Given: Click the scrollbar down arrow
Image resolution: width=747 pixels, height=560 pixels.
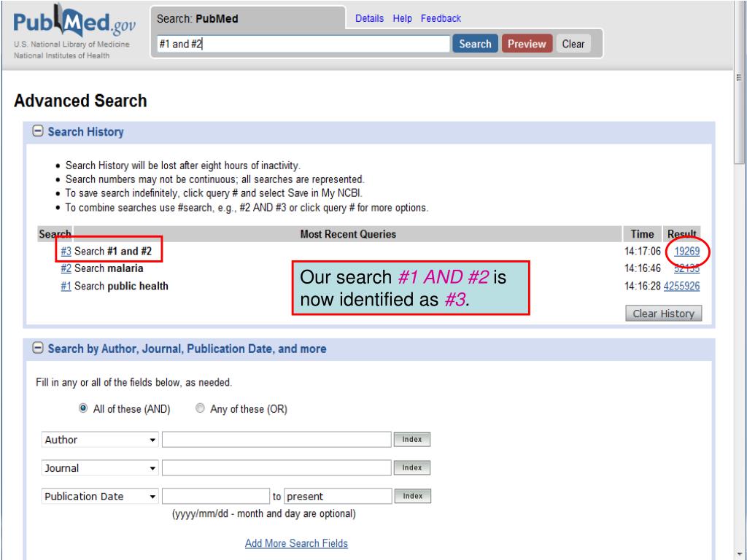Looking at the screenshot, I should pos(740,555).
